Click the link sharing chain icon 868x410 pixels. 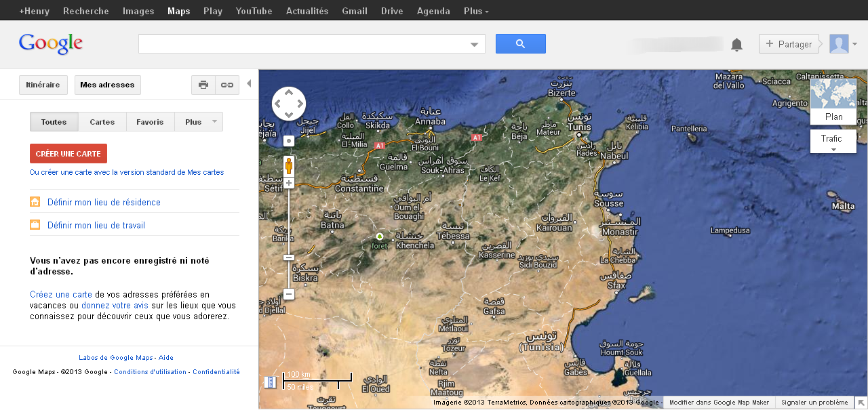coord(226,85)
